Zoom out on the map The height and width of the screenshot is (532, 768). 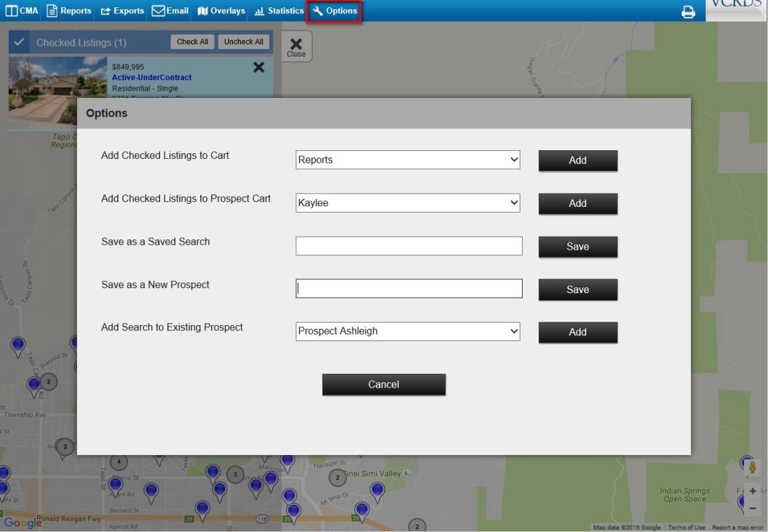pos(753,509)
